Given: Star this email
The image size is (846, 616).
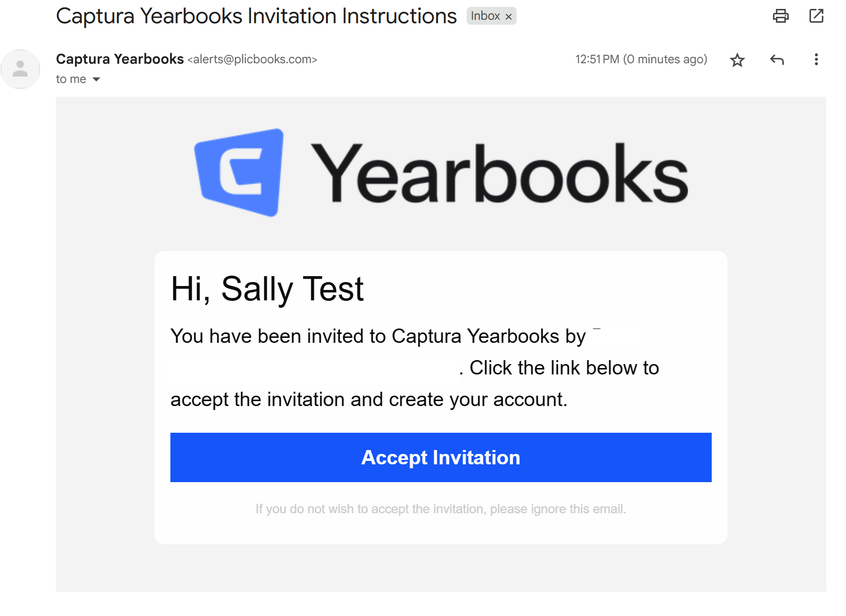Looking at the screenshot, I should tap(737, 60).
